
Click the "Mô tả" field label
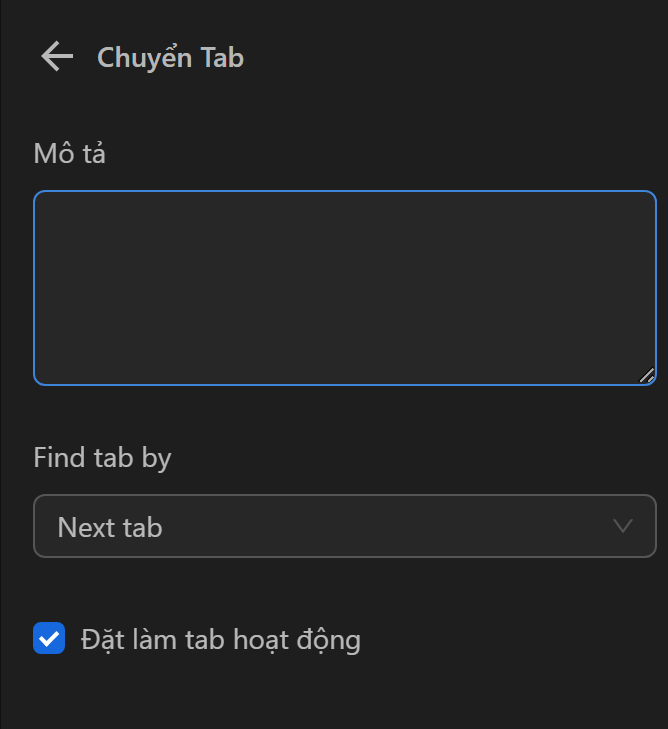(x=69, y=154)
